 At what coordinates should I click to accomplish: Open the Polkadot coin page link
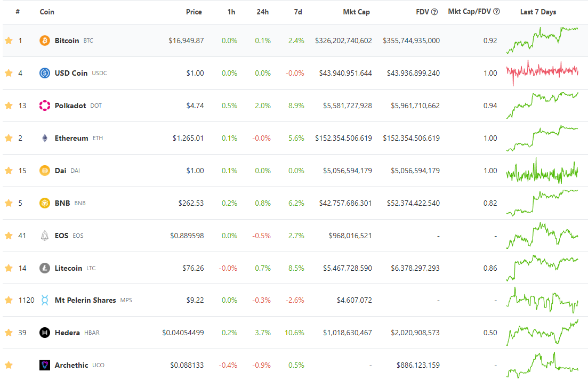pyautogui.click(x=70, y=106)
